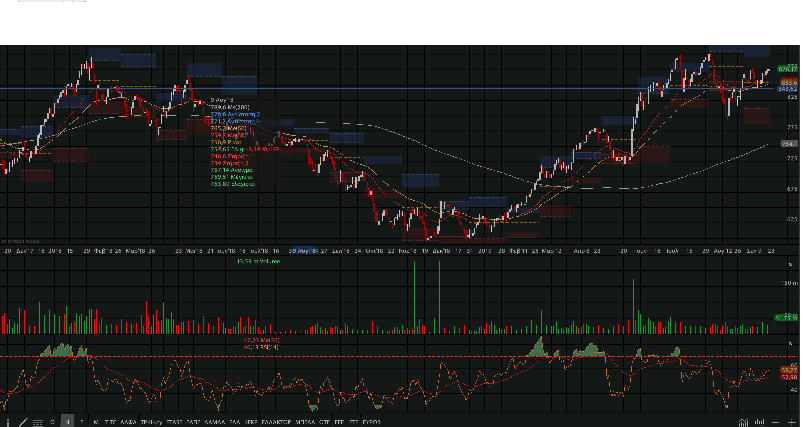Click the highlighted square button in bottom toolbar
Screen dimensions: 803x427
[x=68, y=421]
